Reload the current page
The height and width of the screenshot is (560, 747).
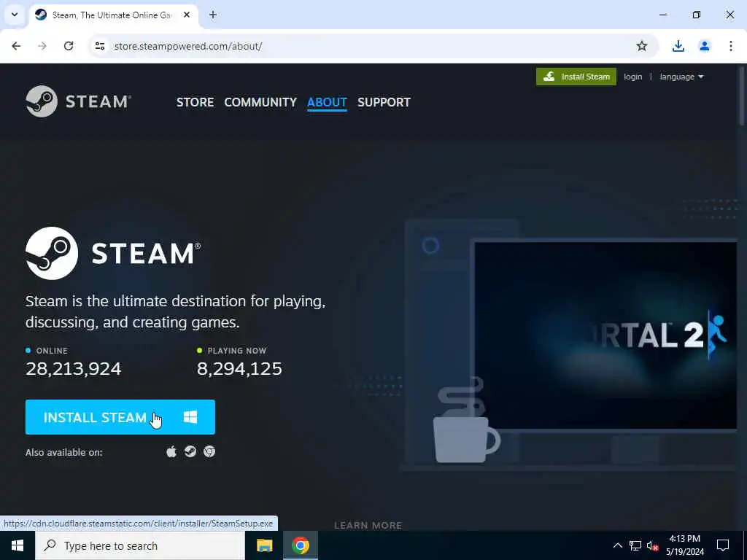click(x=69, y=46)
